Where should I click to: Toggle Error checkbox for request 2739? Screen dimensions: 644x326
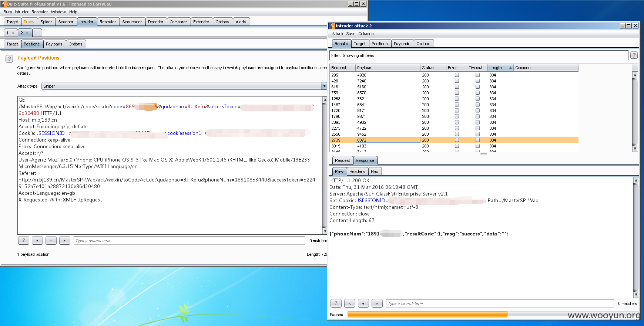tap(457, 140)
